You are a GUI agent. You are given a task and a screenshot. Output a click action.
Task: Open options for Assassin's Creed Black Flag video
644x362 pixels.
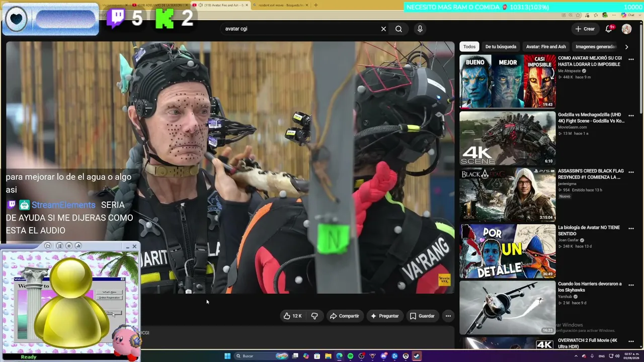pos(631,172)
